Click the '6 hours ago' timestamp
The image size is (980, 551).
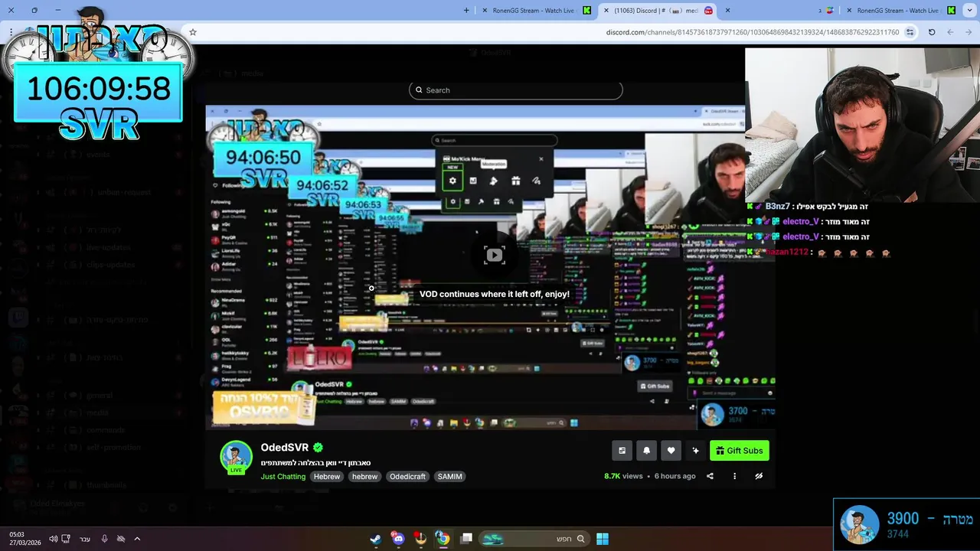pos(675,476)
